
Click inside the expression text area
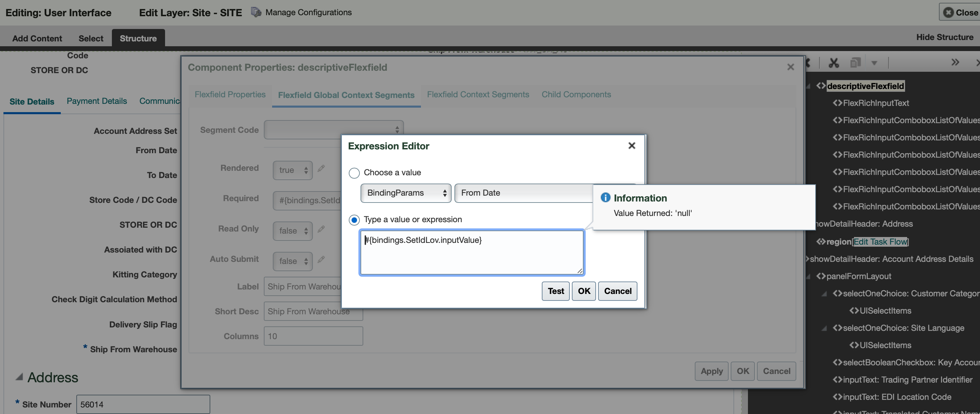[x=471, y=252]
